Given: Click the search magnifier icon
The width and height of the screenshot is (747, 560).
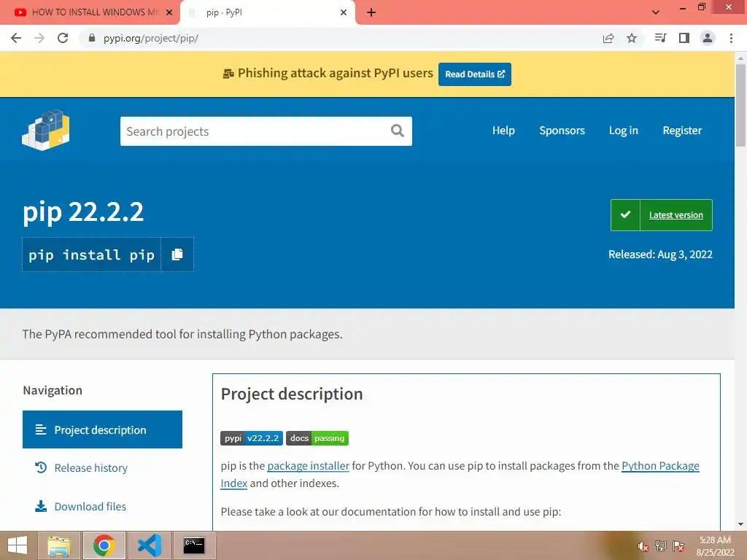Looking at the screenshot, I should 398,131.
